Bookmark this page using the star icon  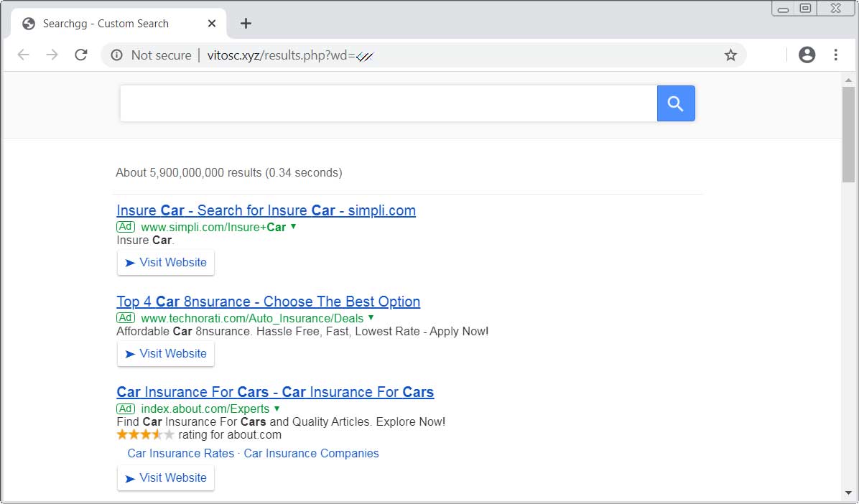tap(730, 55)
